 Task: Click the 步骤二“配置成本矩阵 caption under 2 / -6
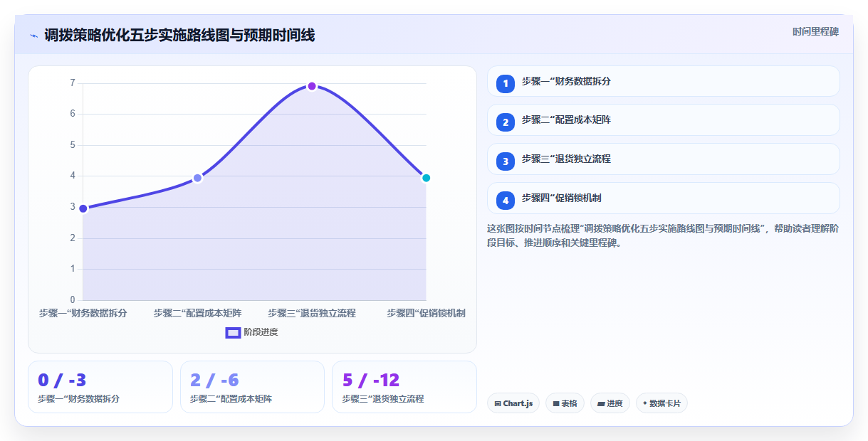[231, 399]
